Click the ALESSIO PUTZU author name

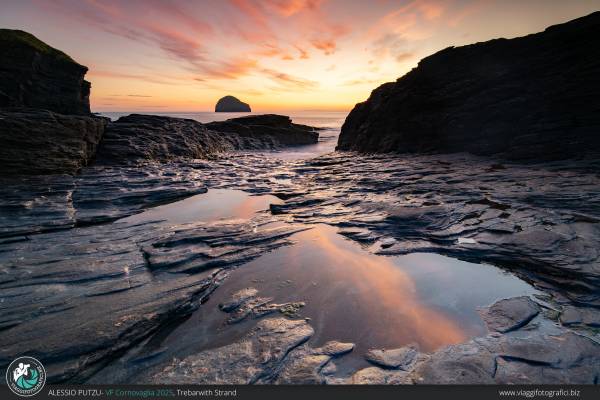75,393
